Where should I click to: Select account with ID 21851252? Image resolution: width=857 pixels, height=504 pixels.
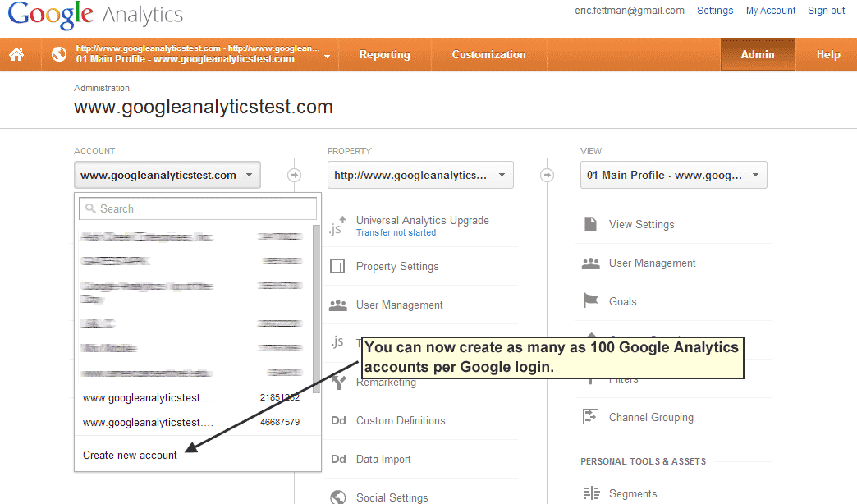click(x=191, y=397)
